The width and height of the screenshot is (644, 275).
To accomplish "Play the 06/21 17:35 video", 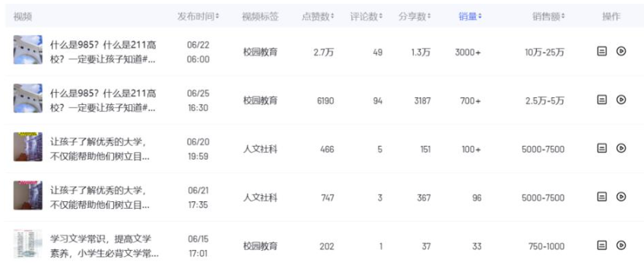I will [x=621, y=197].
